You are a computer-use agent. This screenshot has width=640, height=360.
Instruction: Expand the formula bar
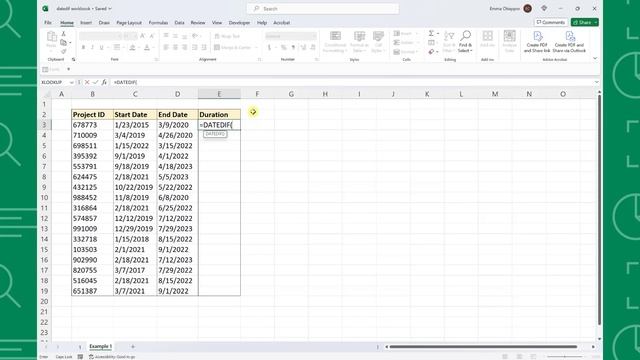(x=596, y=82)
